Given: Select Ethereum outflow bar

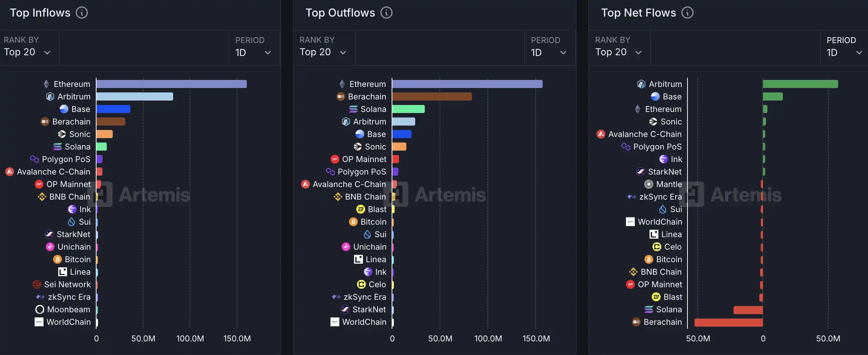Looking at the screenshot, I should 468,84.
